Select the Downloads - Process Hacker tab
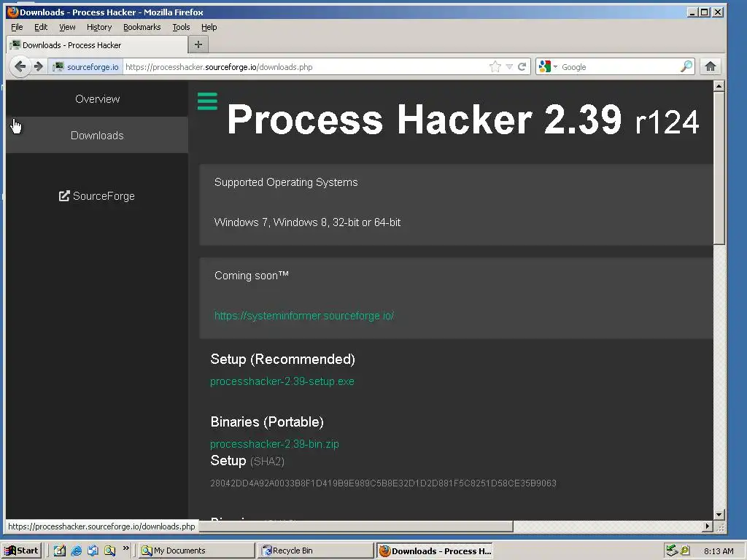 [97, 45]
